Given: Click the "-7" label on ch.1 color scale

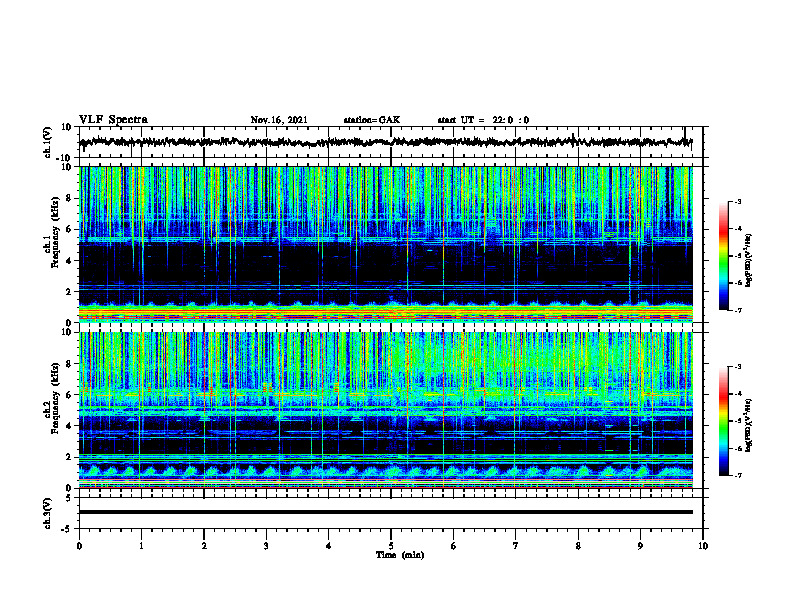Looking at the screenshot, I should click(x=738, y=310).
